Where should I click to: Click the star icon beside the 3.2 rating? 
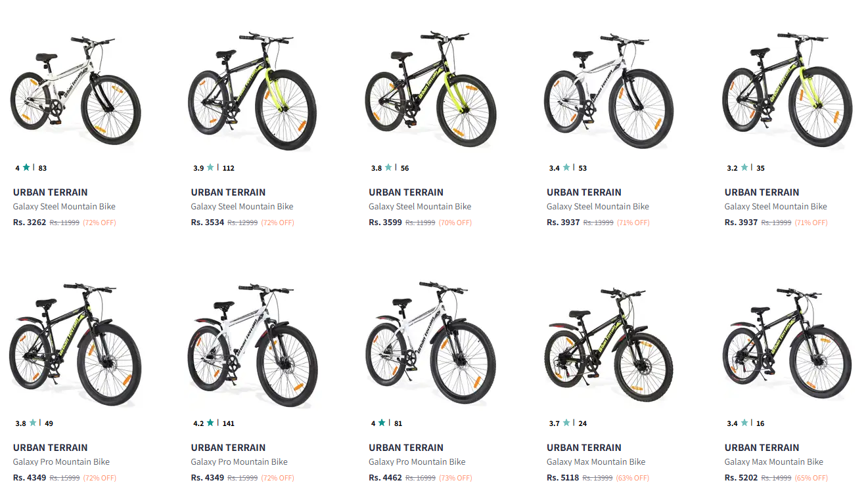click(x=744, y=167)
